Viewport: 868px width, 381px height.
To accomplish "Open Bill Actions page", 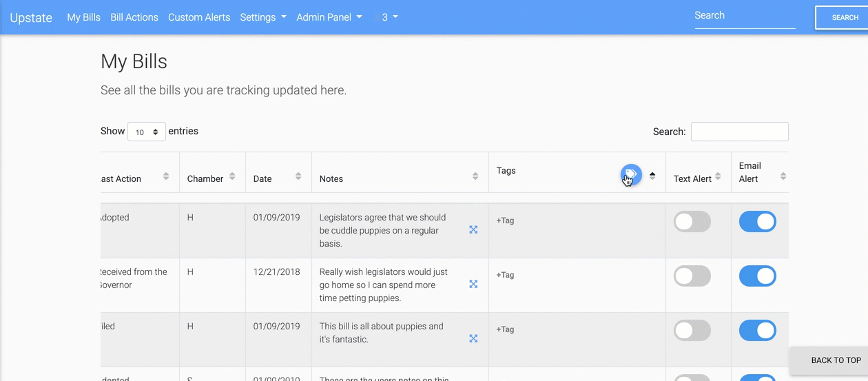I will click(134, 17).
